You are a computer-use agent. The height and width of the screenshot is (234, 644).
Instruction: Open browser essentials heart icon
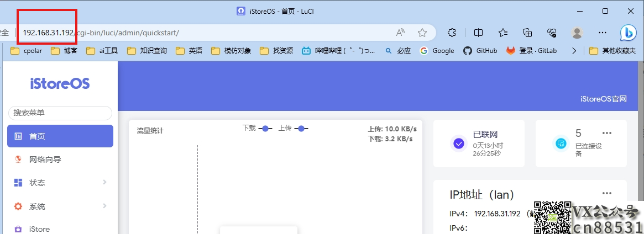coord(552,33)
